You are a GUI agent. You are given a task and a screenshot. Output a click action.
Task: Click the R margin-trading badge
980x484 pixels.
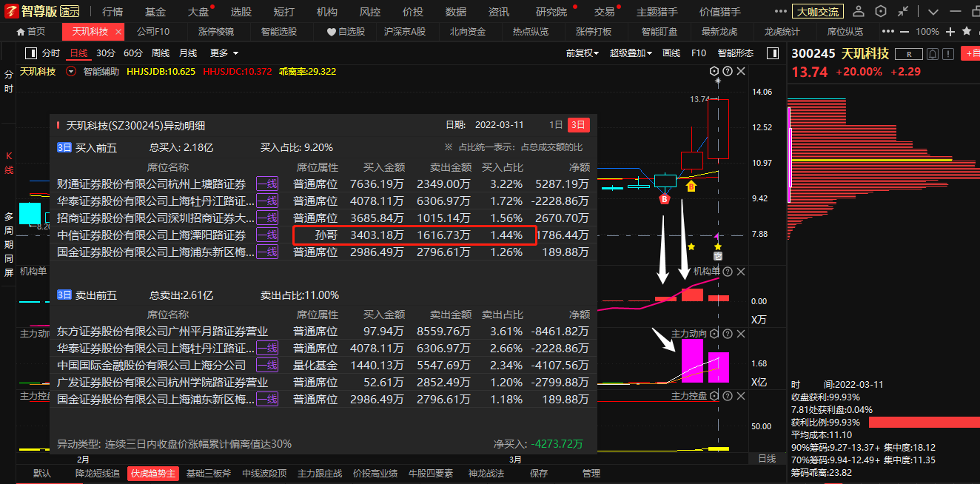(909, 54)
